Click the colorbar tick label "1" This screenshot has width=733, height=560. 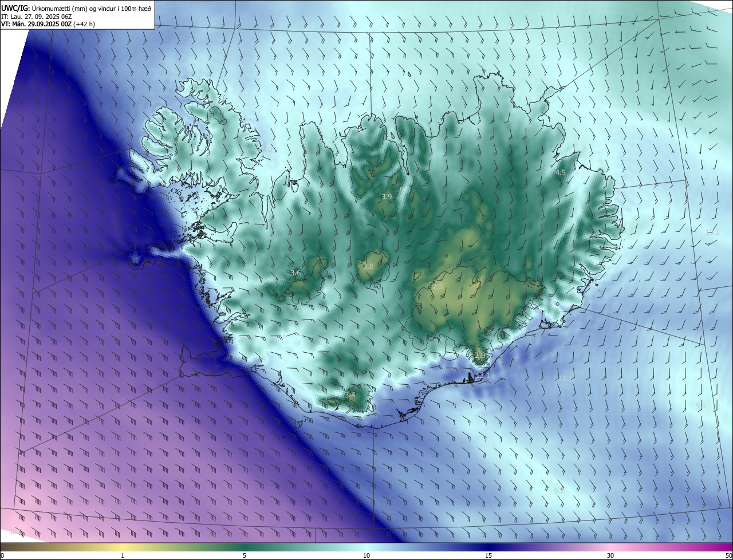pyautogui.click(x=123, y=555)
